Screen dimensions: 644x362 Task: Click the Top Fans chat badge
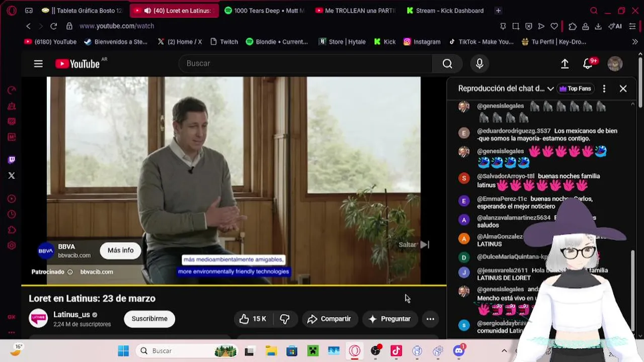pyautogui.click(x=575, y=88)
